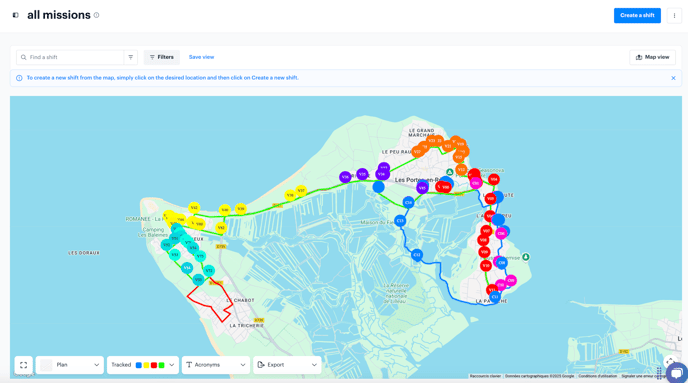
Task: Expand the Plan map type dropdown
Action: (x=70, y=365)
